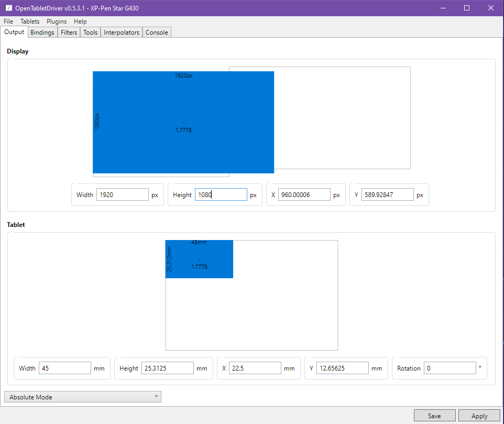
Task: Switch to the Console tab
Action: [x=157, y=32]
